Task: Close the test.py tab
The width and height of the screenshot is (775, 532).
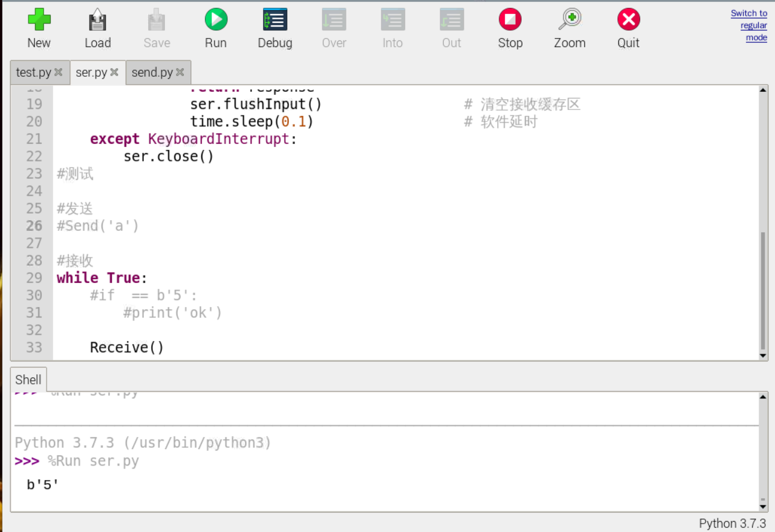Action: click(58, 73)
